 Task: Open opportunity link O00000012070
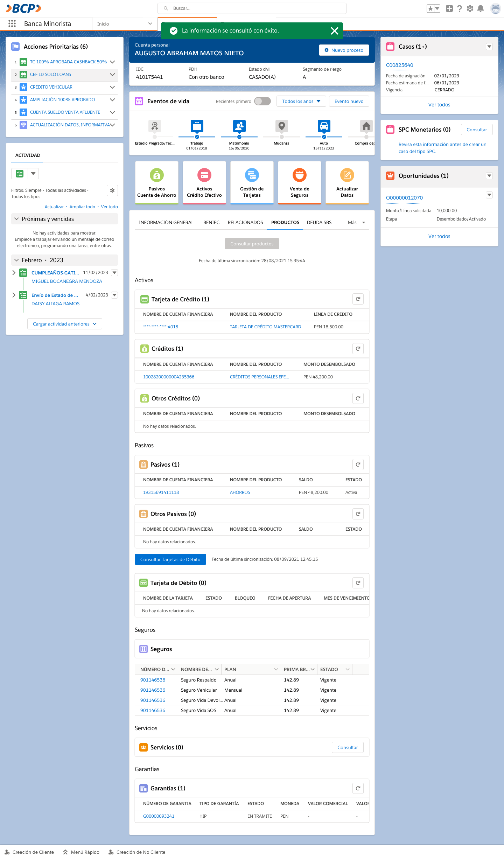[x=404, y=198]
